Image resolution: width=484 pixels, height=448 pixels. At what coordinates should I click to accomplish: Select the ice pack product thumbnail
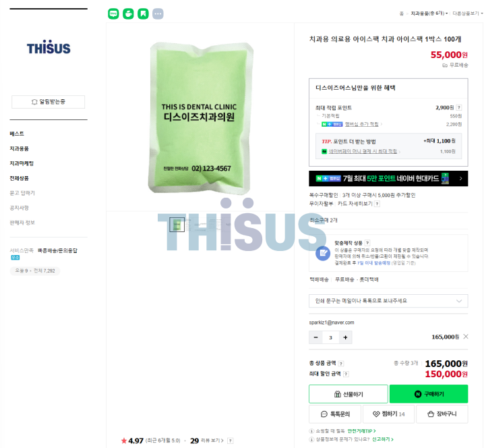coord(177,224)
